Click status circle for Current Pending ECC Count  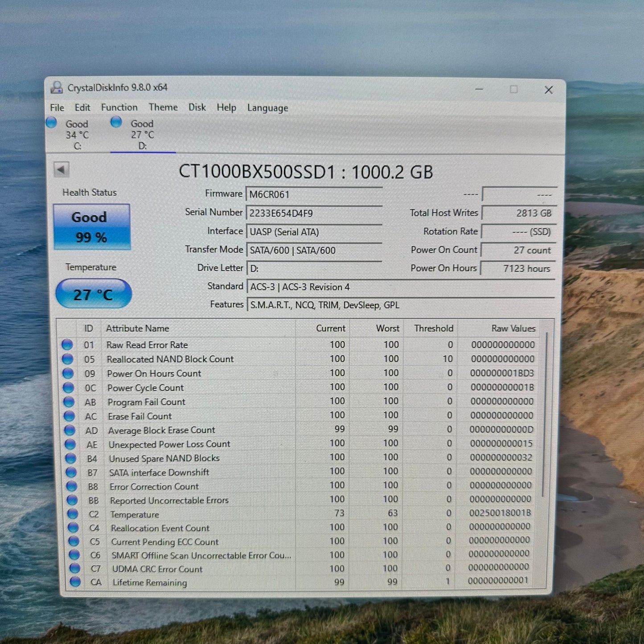tap(73, 541)
